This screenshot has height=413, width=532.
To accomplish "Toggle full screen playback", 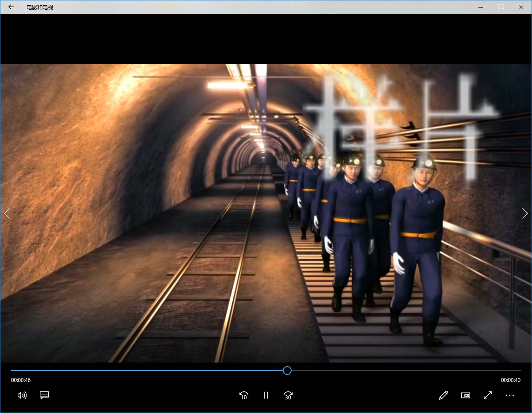I will point(488,395).
